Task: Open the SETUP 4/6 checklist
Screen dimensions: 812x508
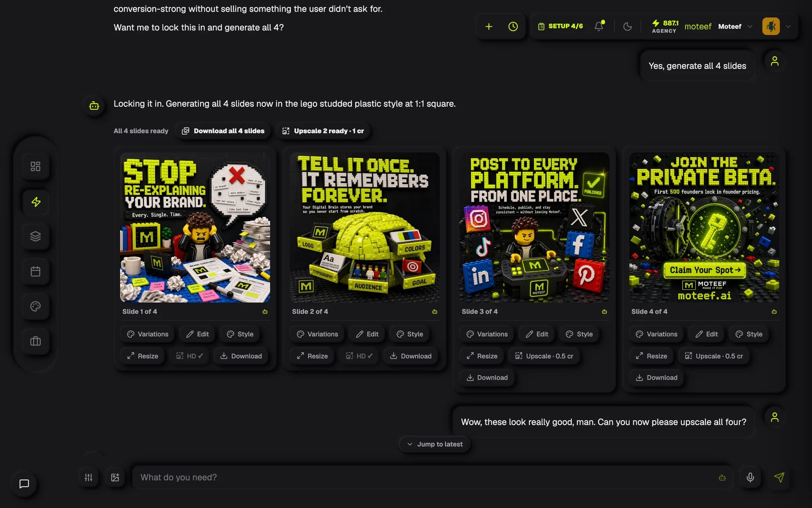Action: (560, 26)
